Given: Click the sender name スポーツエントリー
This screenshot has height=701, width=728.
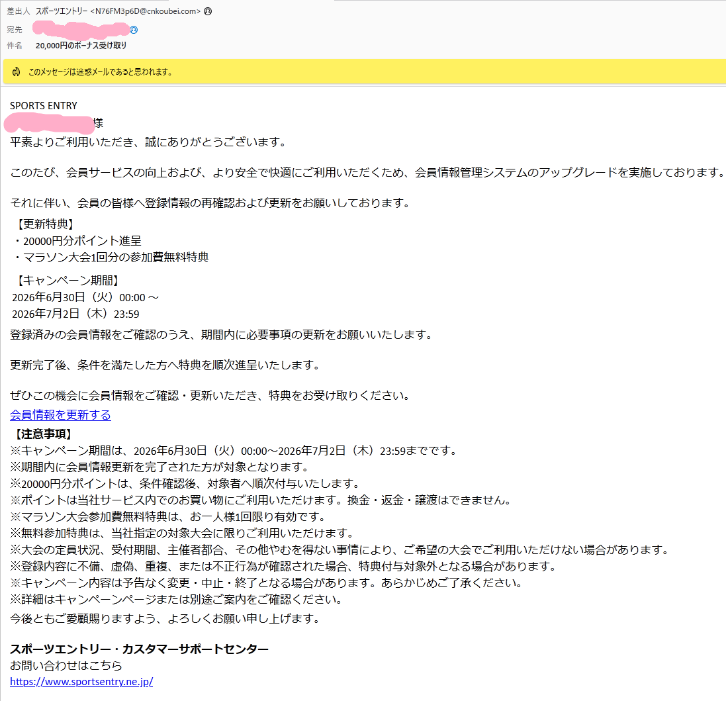Looking at the screenshot, I should (x=62, y=12).
